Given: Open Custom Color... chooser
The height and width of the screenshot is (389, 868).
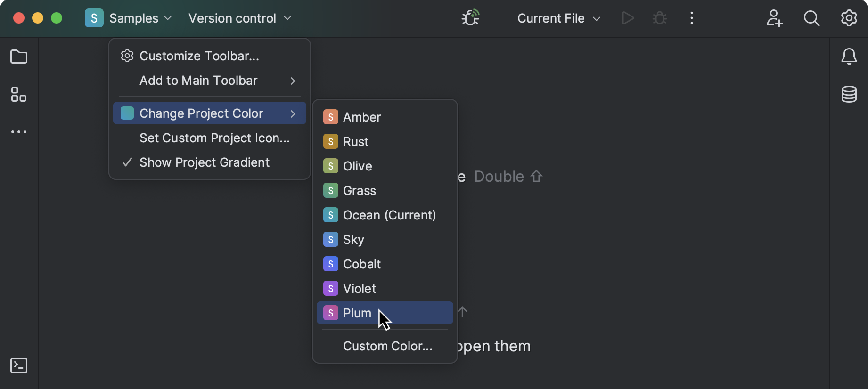Looking at the screenshot, I should point(387,346).
